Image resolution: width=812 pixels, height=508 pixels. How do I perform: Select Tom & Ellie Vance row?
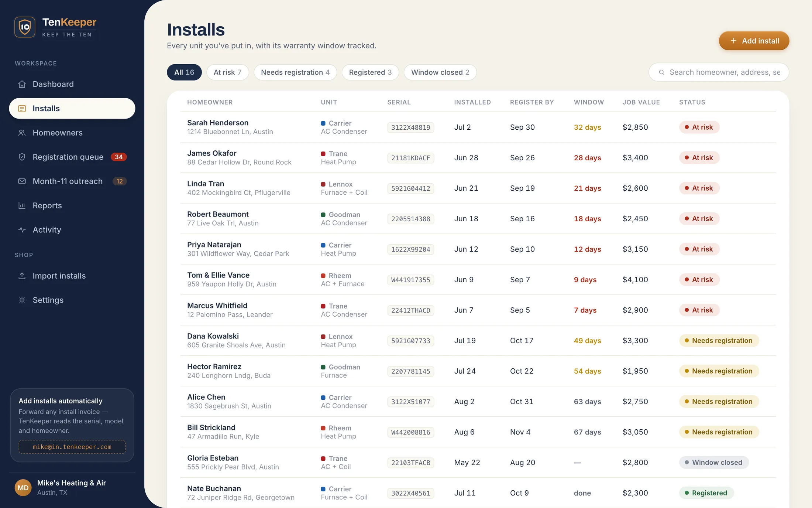pos(478,280)
